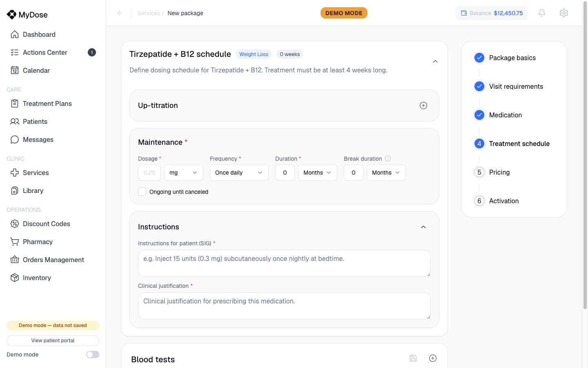Open notifications bell icon
The image size is (588, 368).
[542, 13]
